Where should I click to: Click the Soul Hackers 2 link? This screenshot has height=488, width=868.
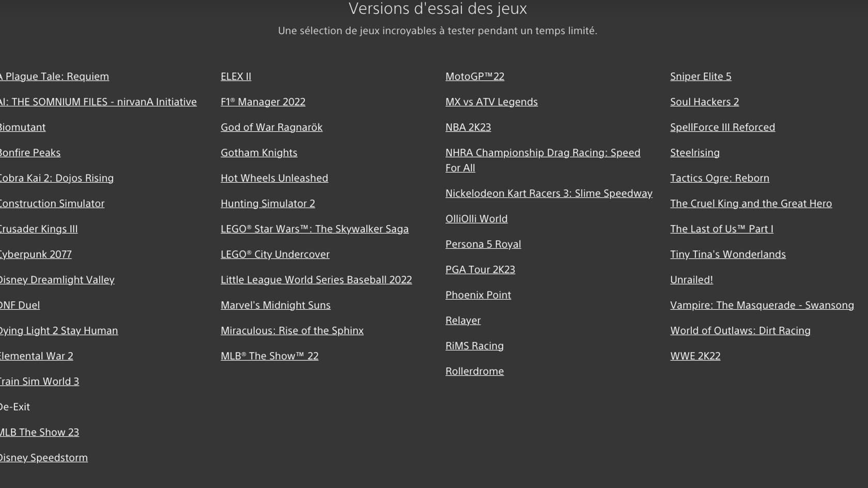pyautogui.click(x=704, y=102)
